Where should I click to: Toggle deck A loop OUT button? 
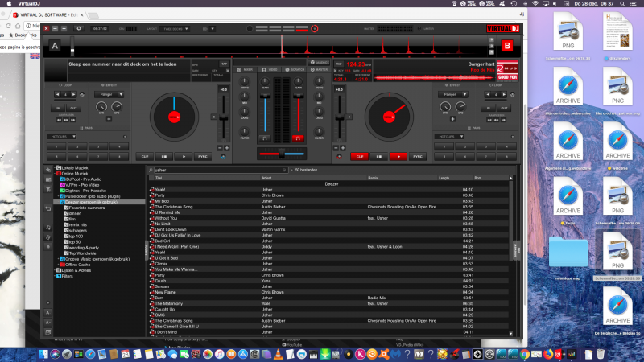[x=73, y=109]
